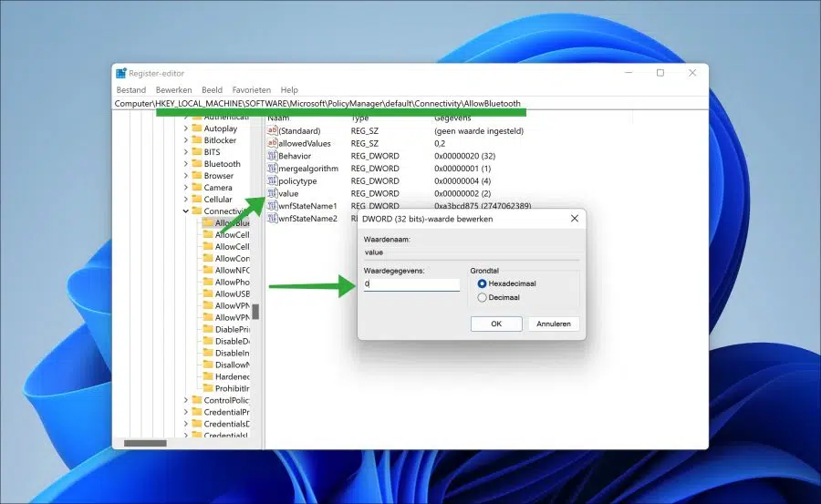
Task: Click the AllowUSB folder icon
Action: pos(208,293)
